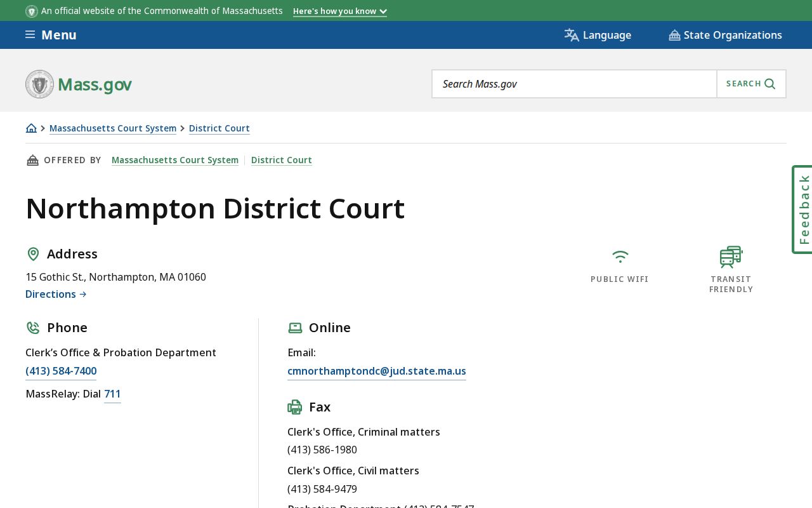Click the home breadcrumb icon

(31, 128)
